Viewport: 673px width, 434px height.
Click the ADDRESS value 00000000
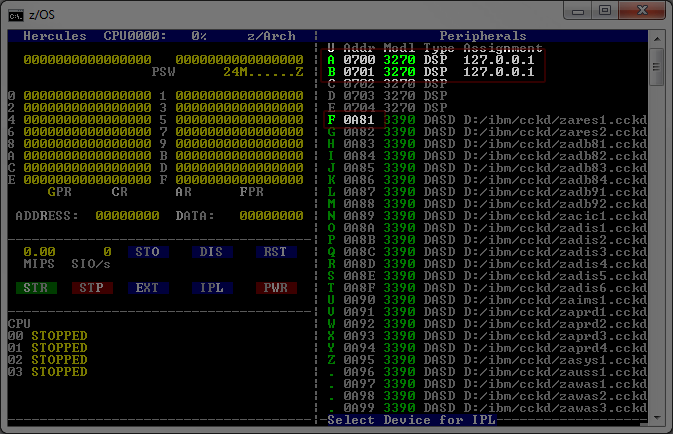pyautogui.click(x=127, y=215)
